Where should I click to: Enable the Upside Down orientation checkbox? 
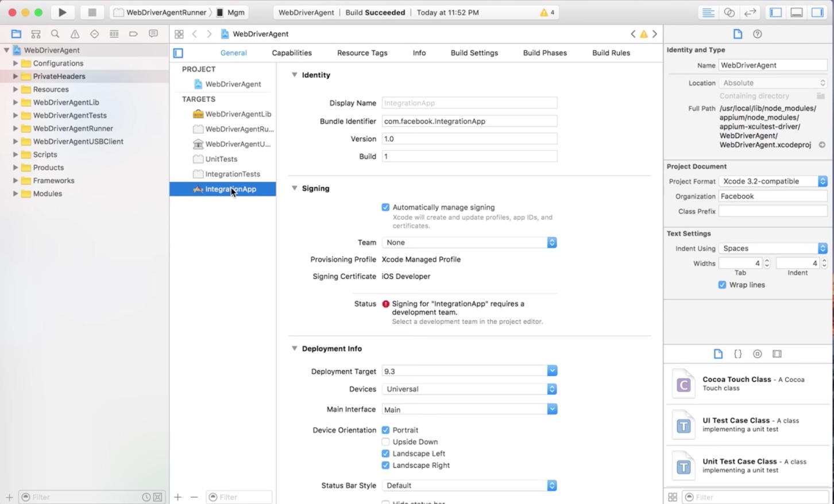click(385, 441)
